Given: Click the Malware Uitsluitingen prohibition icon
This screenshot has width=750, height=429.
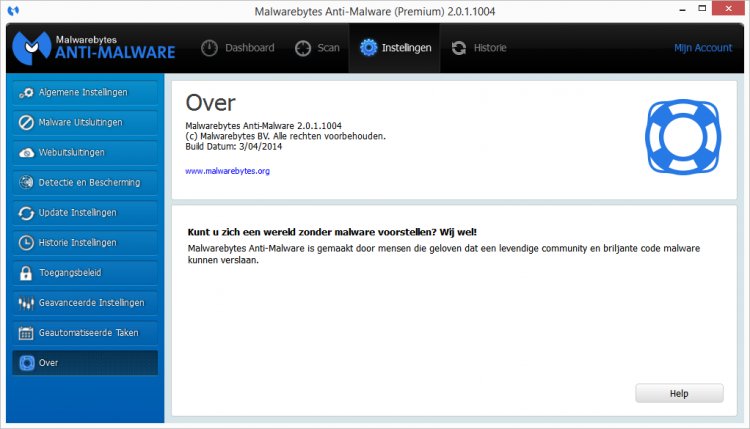Looking at the screenshot, I should tap(26, 122).
